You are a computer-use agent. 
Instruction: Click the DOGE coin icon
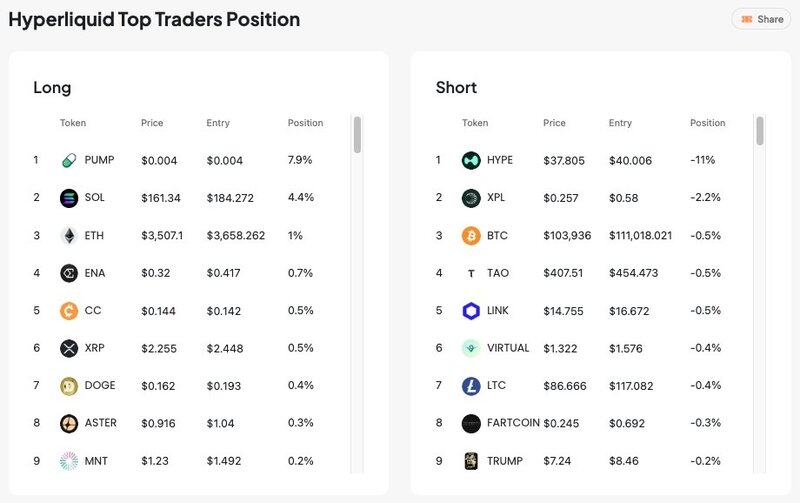(x=69, y=386)
